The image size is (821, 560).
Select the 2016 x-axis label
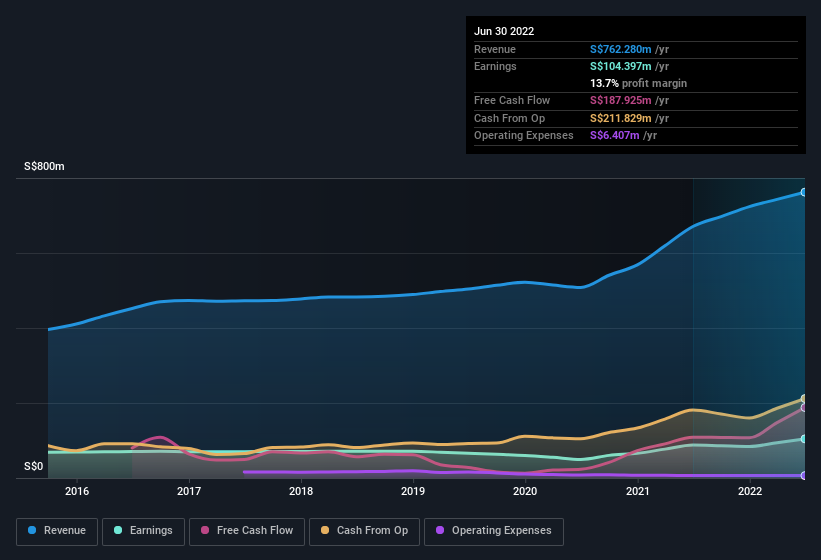coord(77,491)
